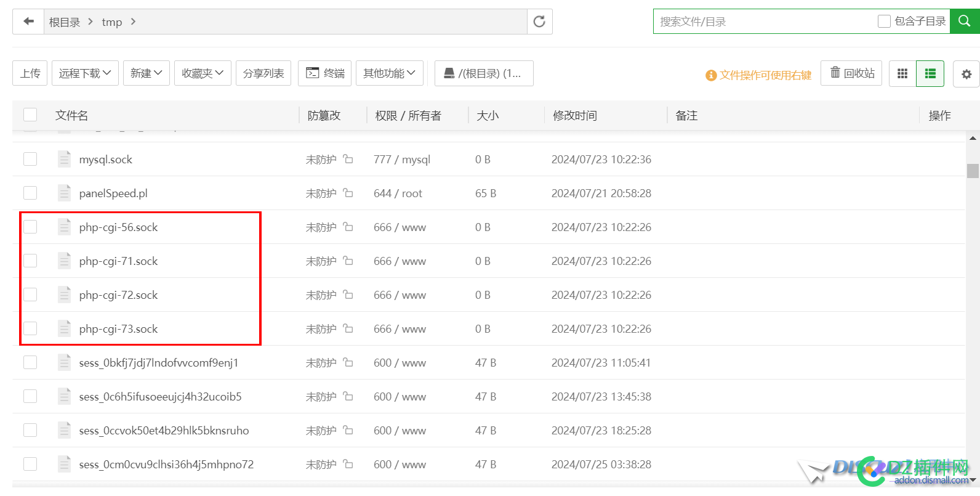Screen dimensions: 980x496
Task: Switch to grid icon view
Action: (x=902, y=74)
